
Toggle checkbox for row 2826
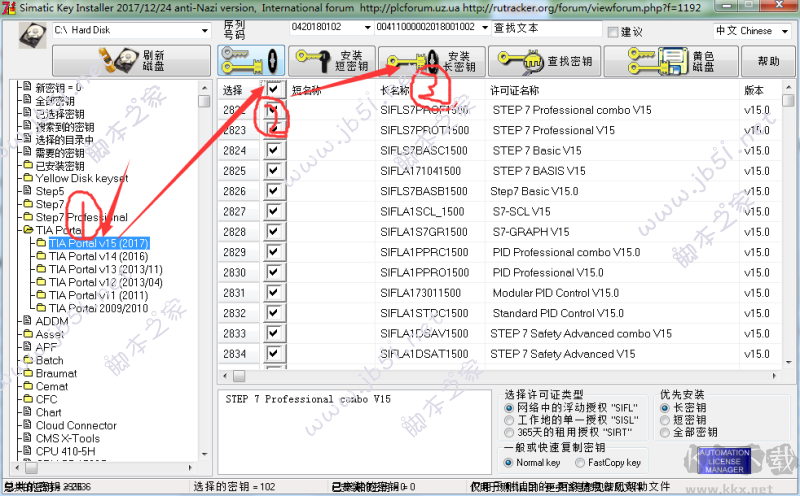tap(273, 191)
